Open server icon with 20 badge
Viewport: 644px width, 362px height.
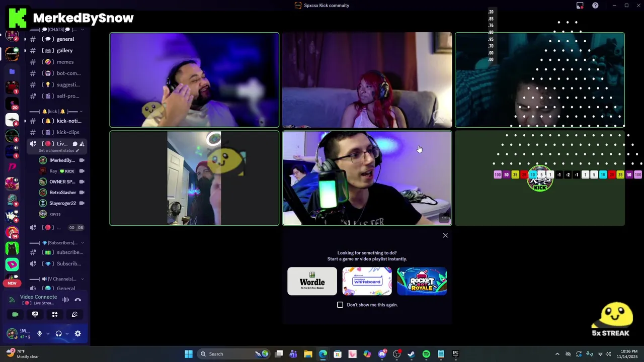pos(12,104)
